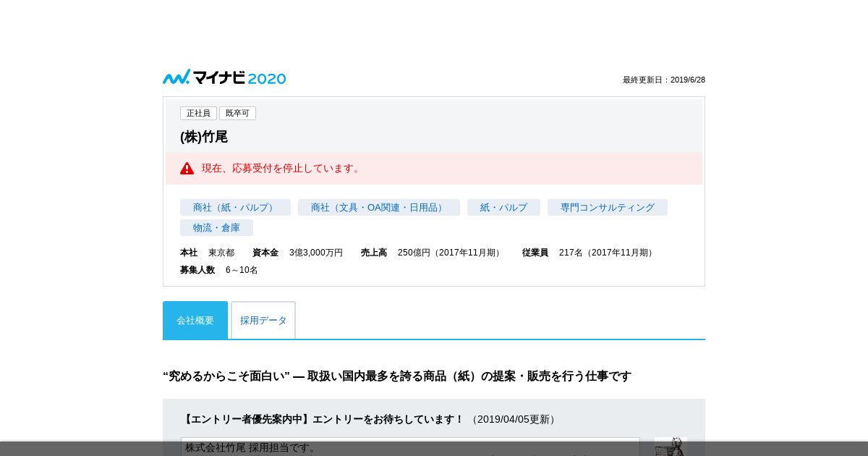
Task: Click the 【エントリー者優先案内中】 announcement heading
Action: tap(322, 419)
